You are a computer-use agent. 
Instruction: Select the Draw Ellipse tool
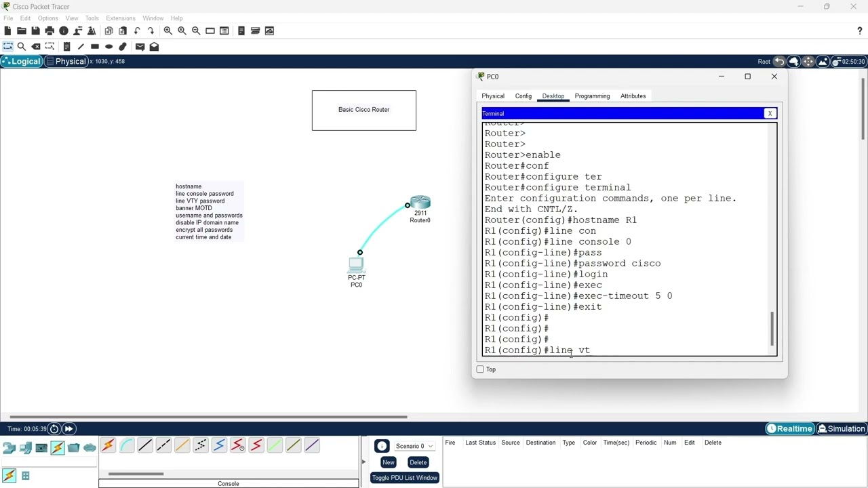[x=108, y=47]
